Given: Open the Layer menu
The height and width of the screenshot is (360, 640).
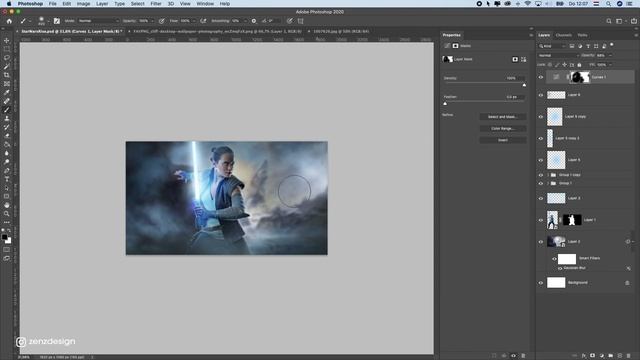Looking at the screenshot, I should 102,4.
